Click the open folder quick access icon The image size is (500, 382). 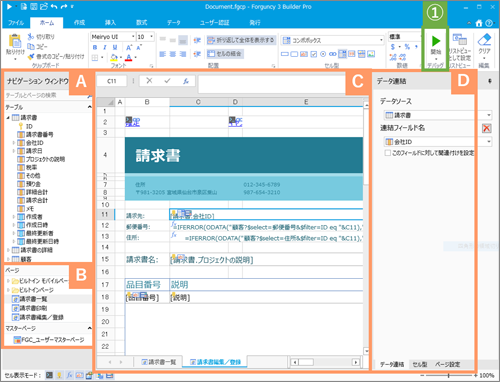coord(44,6)
